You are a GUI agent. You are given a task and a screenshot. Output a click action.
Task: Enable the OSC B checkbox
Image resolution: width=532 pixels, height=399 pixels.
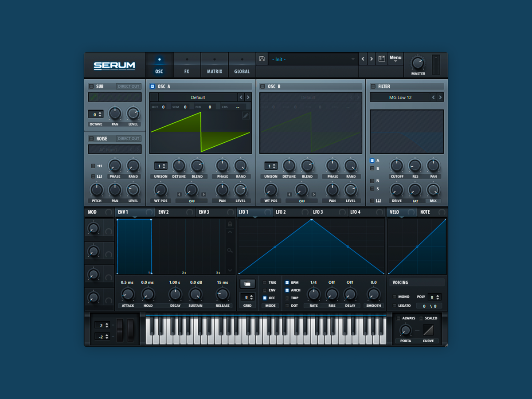coord(262,86)
